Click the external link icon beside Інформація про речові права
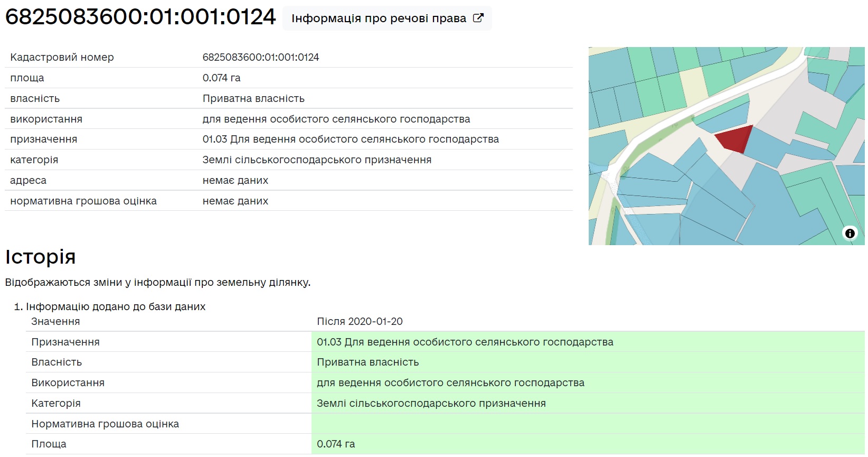 (478, 18)
